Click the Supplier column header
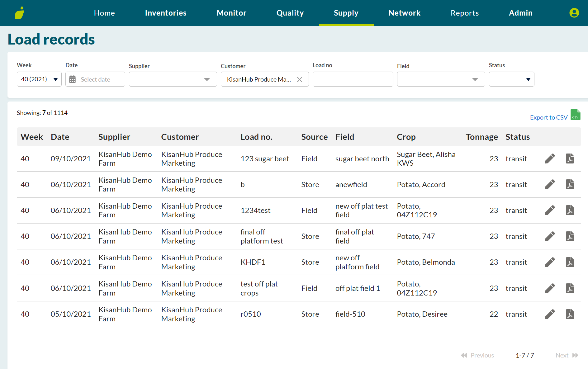Image resolution: width=588 pixels, height=369 pixels. 114,137
